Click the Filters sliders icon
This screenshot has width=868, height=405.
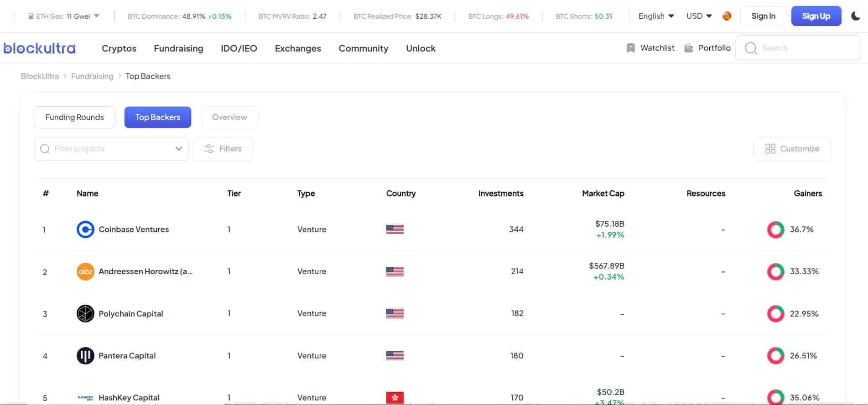pyautogui.click(x=209, y=149)
